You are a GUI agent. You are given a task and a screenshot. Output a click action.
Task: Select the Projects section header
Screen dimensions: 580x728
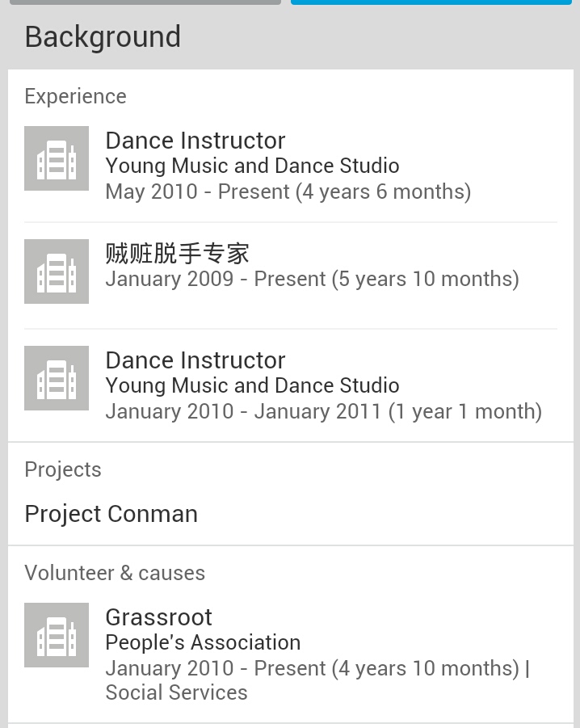point(63,469)
